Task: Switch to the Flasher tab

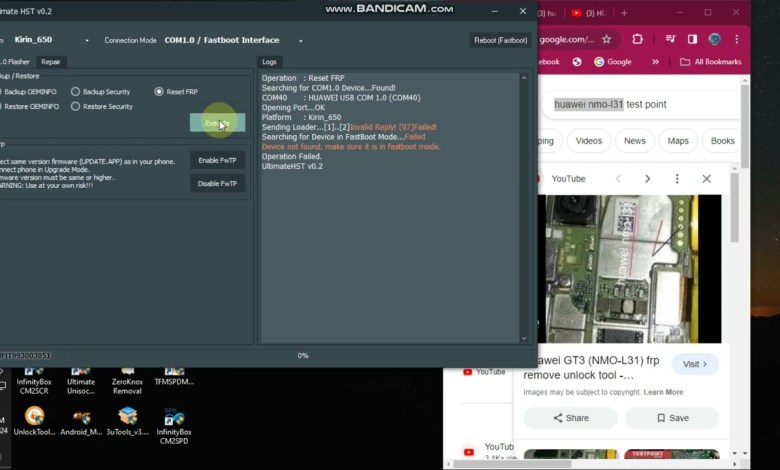Action: coord(16,62)
